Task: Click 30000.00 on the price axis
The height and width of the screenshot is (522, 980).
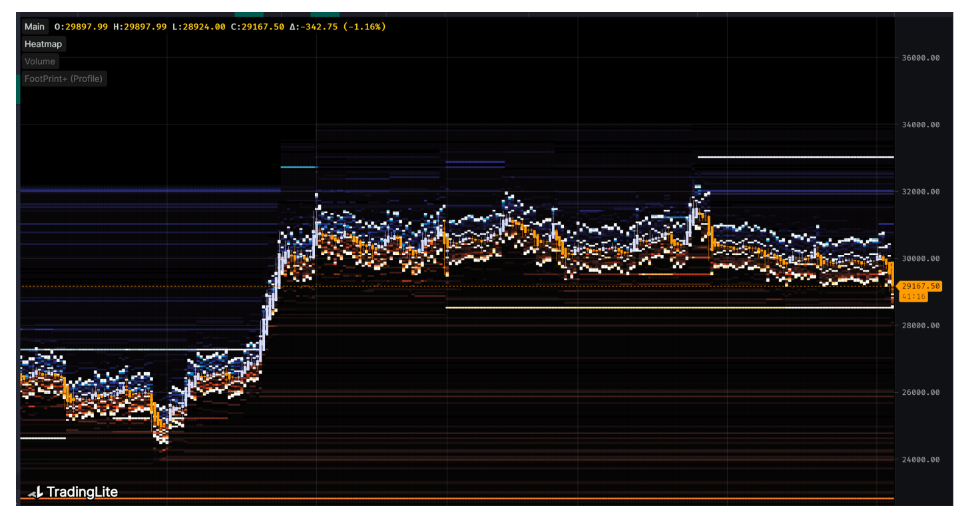Action: [x=920, y=259]
